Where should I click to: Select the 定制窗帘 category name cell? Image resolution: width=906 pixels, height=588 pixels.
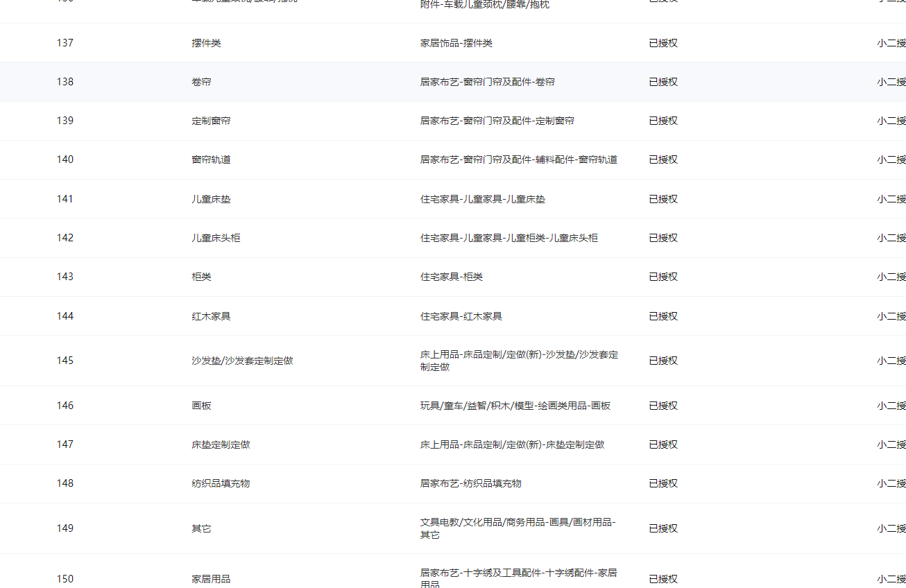211,121
